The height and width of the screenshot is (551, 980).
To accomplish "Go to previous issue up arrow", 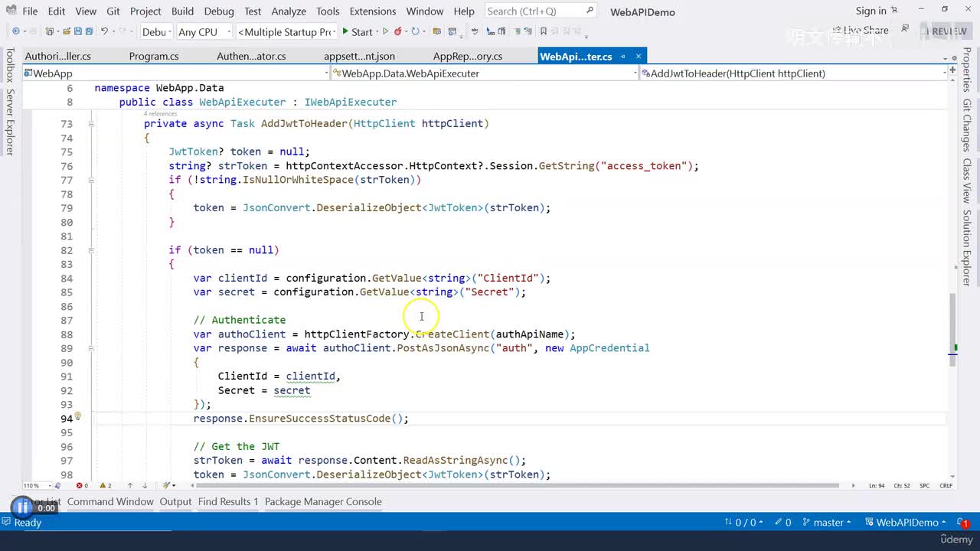I will 130,485.
